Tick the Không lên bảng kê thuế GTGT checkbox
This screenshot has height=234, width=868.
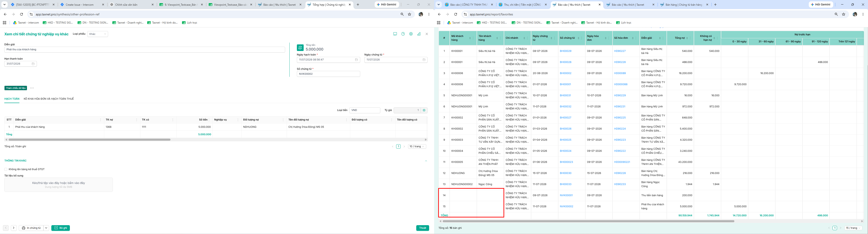coord(6,169)
